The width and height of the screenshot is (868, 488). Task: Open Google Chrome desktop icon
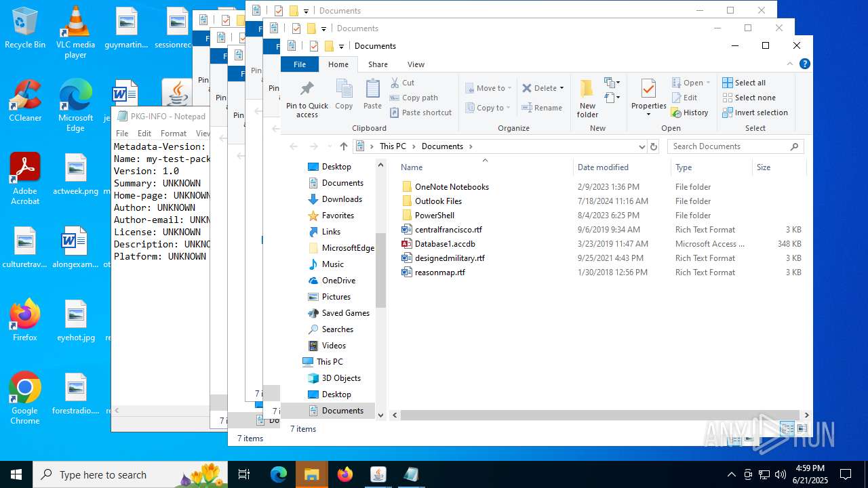[25, 399]
